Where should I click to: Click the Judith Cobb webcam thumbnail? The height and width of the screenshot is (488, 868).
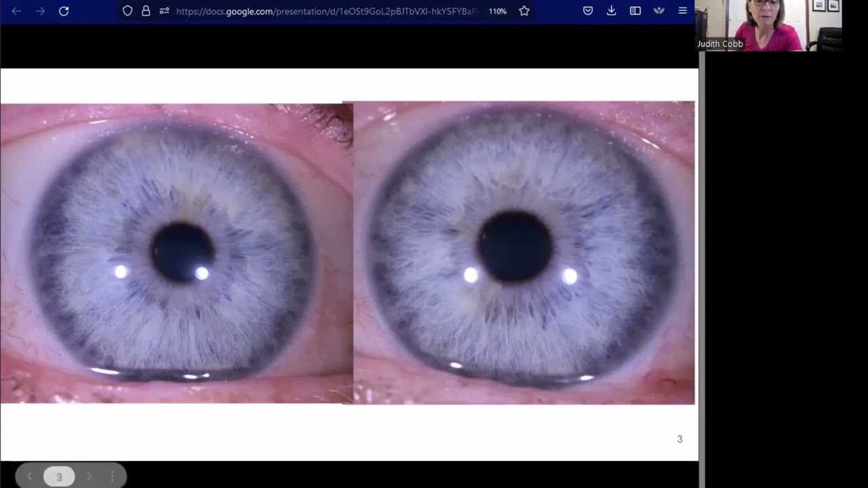click(x=768, y=26)
